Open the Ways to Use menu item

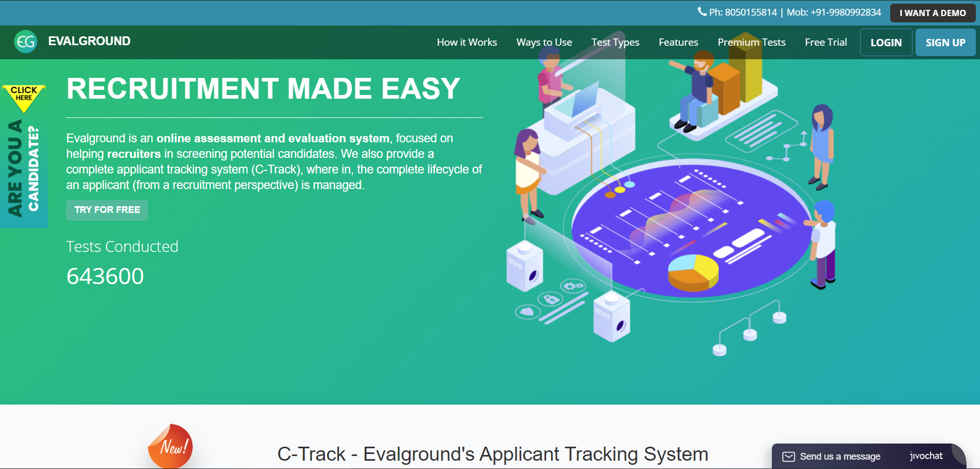[544, 42]
